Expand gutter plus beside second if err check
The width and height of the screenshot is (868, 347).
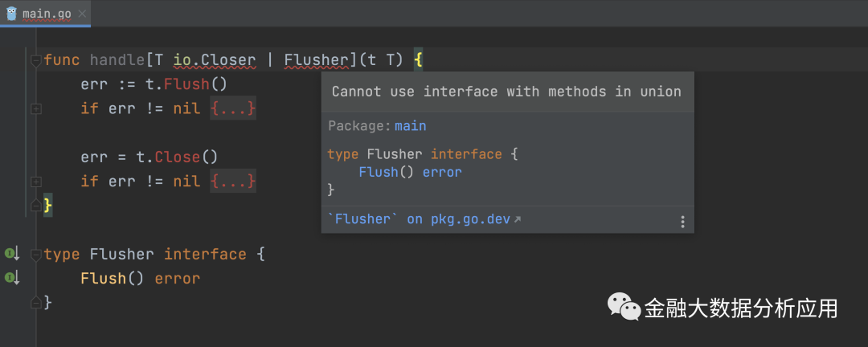(35, 182)
